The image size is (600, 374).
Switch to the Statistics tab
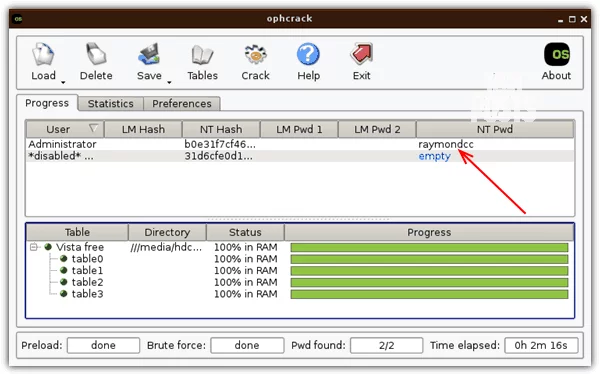111,103
